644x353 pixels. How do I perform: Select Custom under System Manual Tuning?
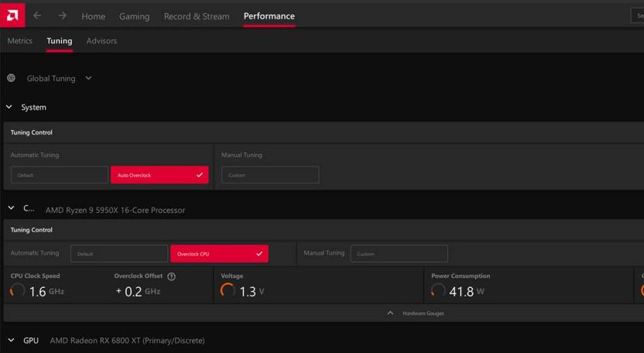coord(270,175)
